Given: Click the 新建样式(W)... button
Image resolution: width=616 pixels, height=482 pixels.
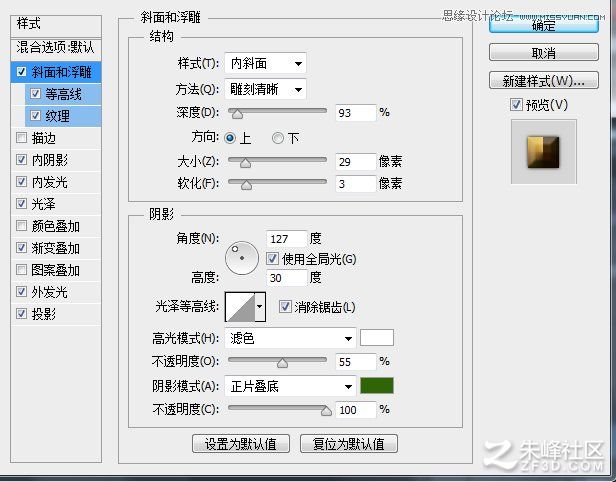Looking at the screenshot, I should [544, 80].
